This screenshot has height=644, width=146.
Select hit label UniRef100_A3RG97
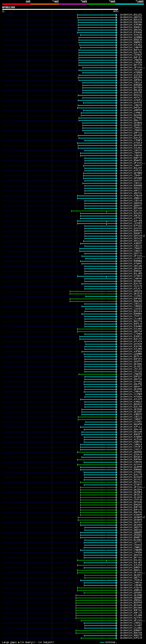click(x=131, y=243)
